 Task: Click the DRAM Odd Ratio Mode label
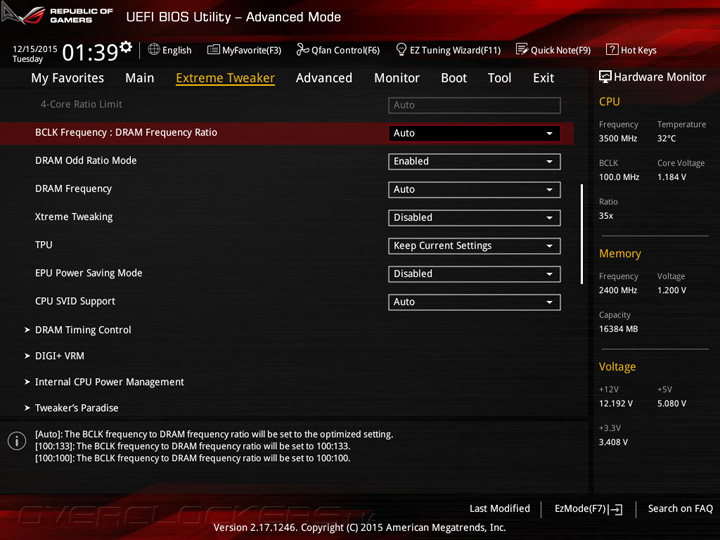coord(86,161)
